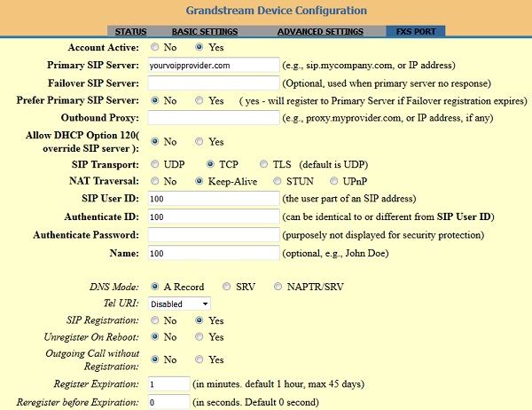Choose UDP as SIP Transport
The height and width of the screenshot is (410, 532).
[x=154, y=164]
